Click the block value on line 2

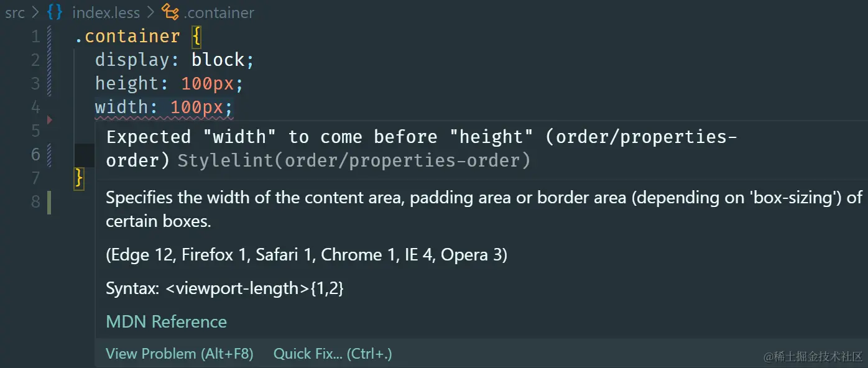point(218,60)
